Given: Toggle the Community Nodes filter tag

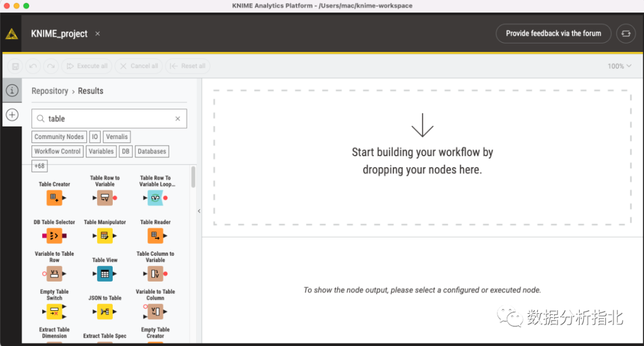Looking at the screenshot, I should [59, 137].
